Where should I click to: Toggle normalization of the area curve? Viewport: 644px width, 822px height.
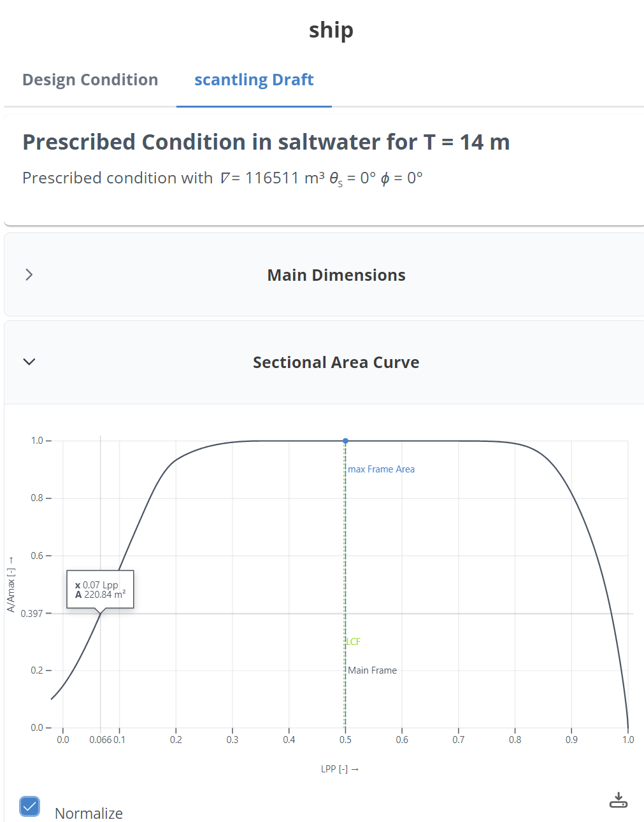pyautogui.click(x=29, y=806)
